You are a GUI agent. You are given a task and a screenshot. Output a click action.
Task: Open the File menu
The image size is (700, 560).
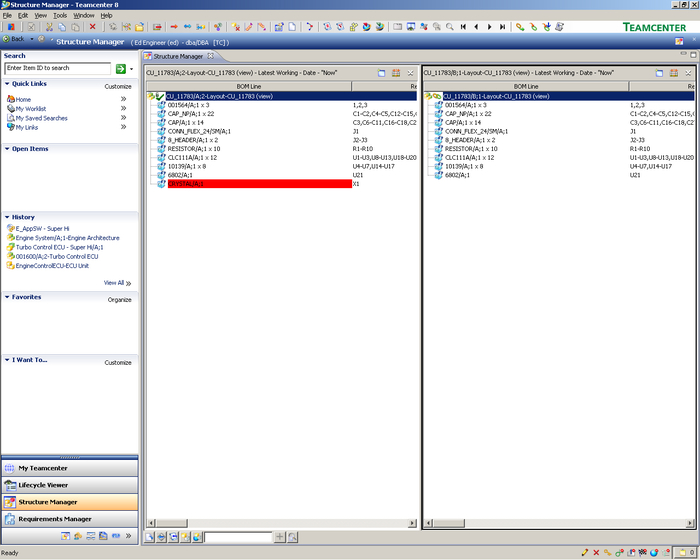click(7, 15)
